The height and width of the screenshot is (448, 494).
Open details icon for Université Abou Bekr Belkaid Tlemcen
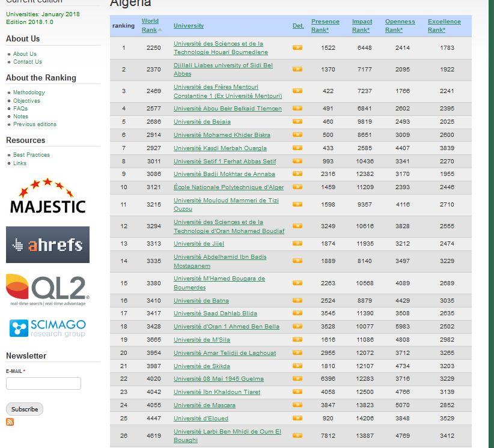click(297, 108)
